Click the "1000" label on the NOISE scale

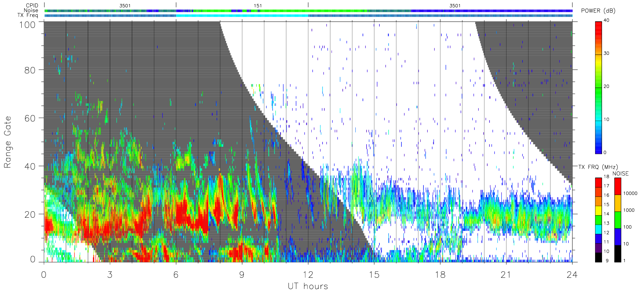point(629,210)
